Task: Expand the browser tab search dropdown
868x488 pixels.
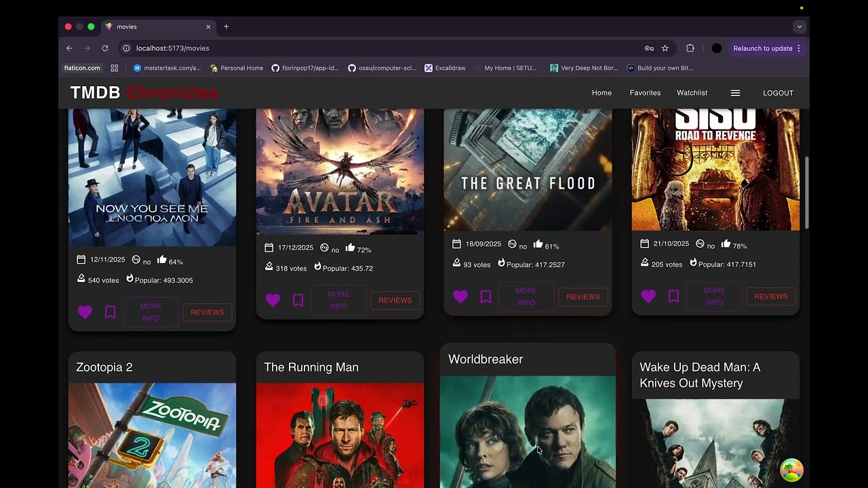Action: click(x=800, y=26)
